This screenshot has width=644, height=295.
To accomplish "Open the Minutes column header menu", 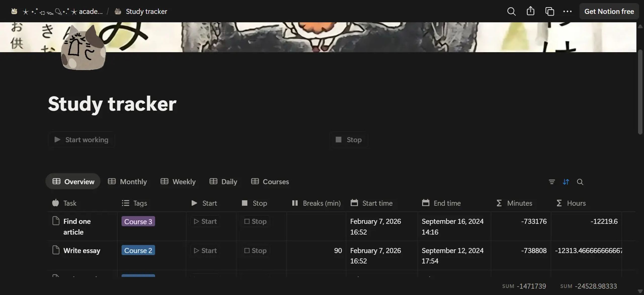I will click(521, 203).
